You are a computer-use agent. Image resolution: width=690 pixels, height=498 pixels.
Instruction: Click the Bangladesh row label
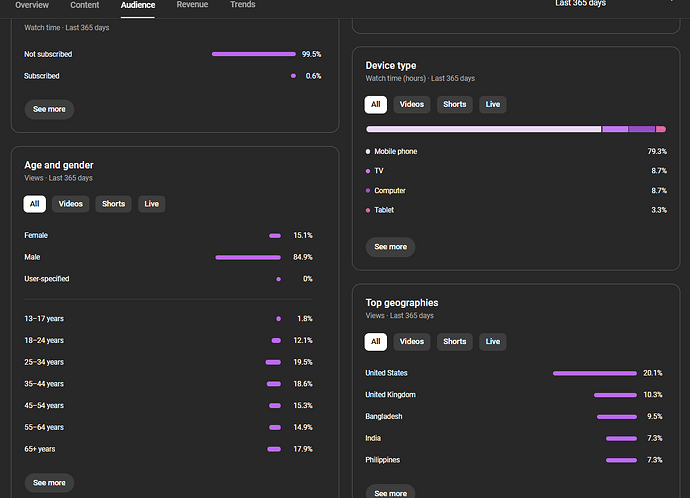pyautogui.click(x=384, y=416)
